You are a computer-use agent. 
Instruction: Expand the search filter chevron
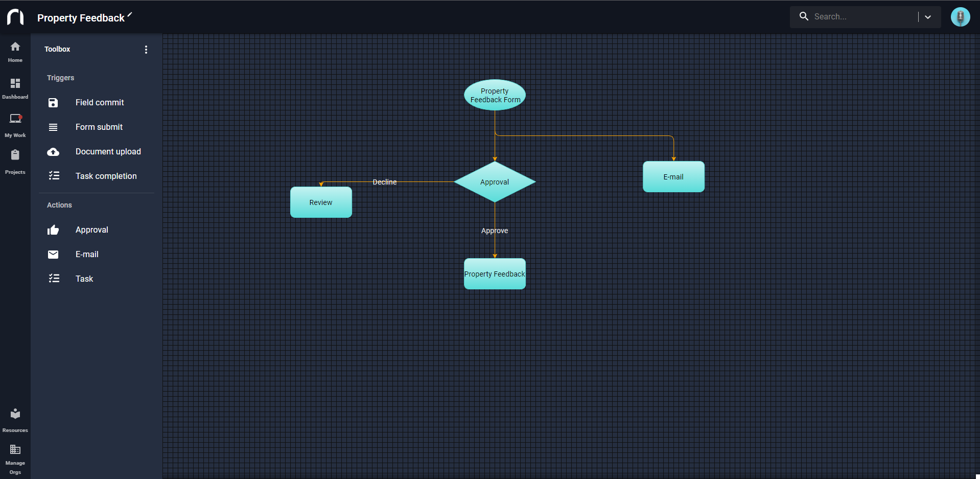click(927, 16)
